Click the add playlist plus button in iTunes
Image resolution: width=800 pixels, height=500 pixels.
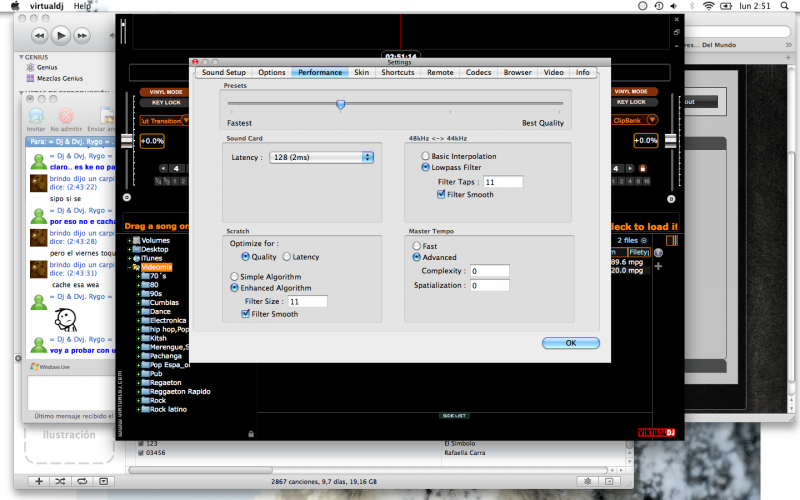(39, 481)
